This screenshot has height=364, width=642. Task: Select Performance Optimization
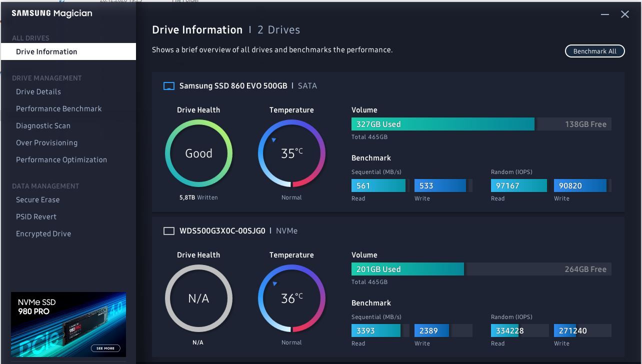(x=61, y=159)
